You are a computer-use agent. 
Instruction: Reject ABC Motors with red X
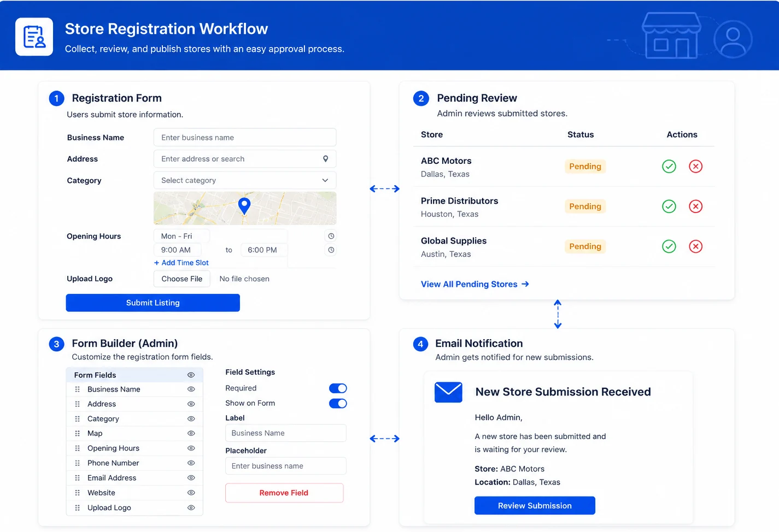click(695, 166)
